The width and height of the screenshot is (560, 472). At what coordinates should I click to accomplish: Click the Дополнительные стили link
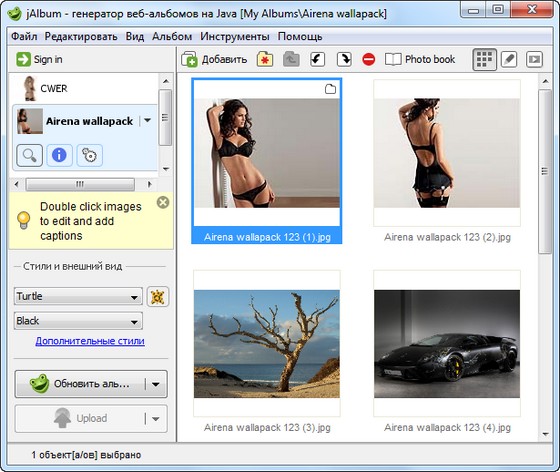(x=90, y=341)
